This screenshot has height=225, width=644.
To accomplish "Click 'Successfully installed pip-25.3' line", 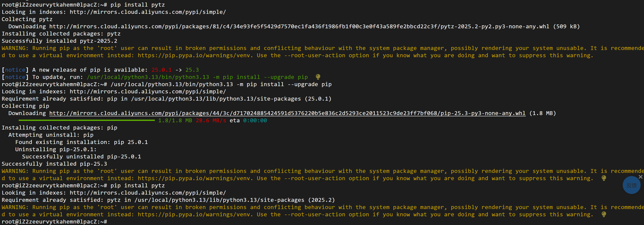I will point(54,164).
